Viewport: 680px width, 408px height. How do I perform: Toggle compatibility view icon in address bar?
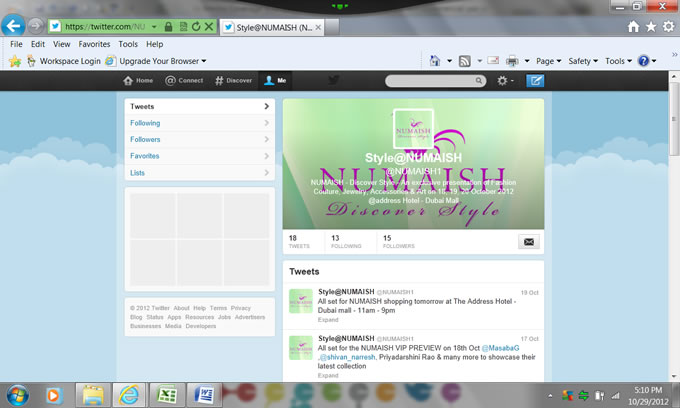[183, 26]
